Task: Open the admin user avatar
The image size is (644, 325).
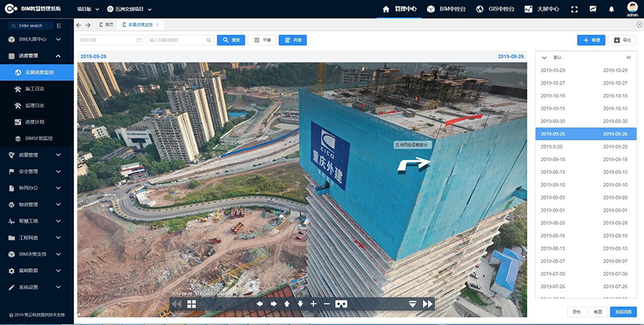Action: point(633,7)
